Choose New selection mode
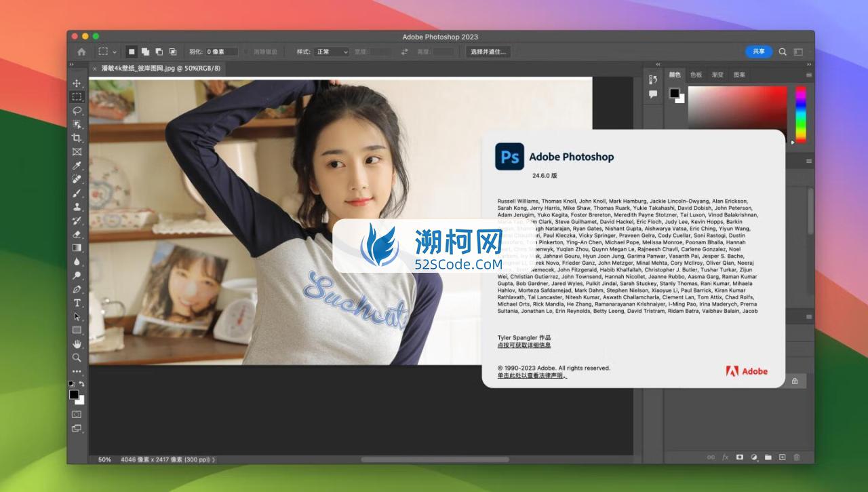This screenshot has width=868, height=492. click(132, 52)
